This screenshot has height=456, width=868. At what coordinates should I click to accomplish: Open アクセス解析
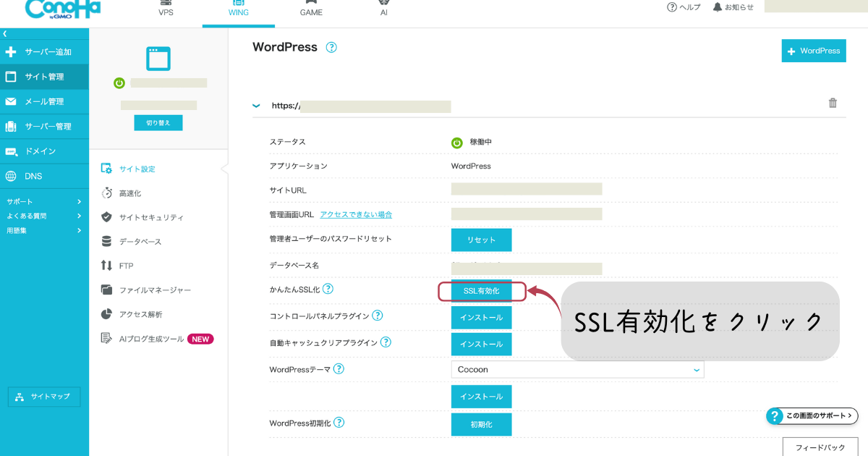click(x=131, y=314)
